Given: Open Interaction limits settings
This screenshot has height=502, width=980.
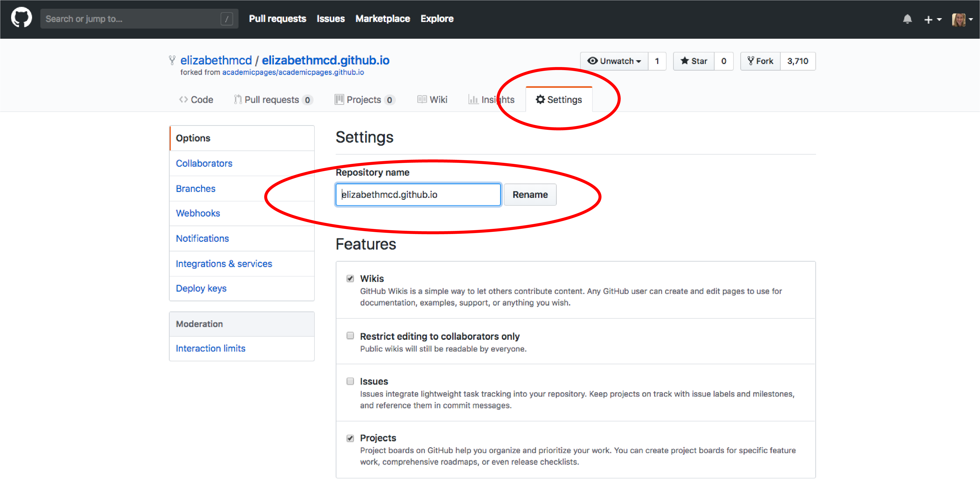Looking at the screenshot, I should coord(242,349).
